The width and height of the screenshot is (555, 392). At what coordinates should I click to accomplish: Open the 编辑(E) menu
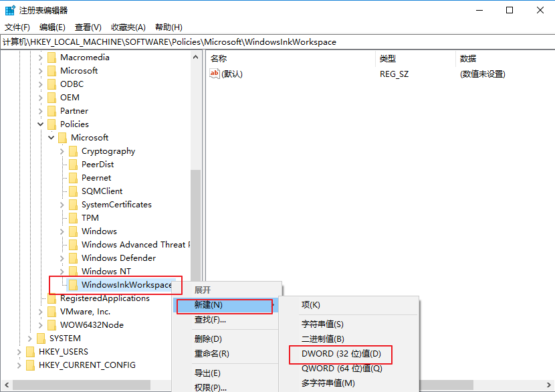pyautogui.click(x=52, y=27)
